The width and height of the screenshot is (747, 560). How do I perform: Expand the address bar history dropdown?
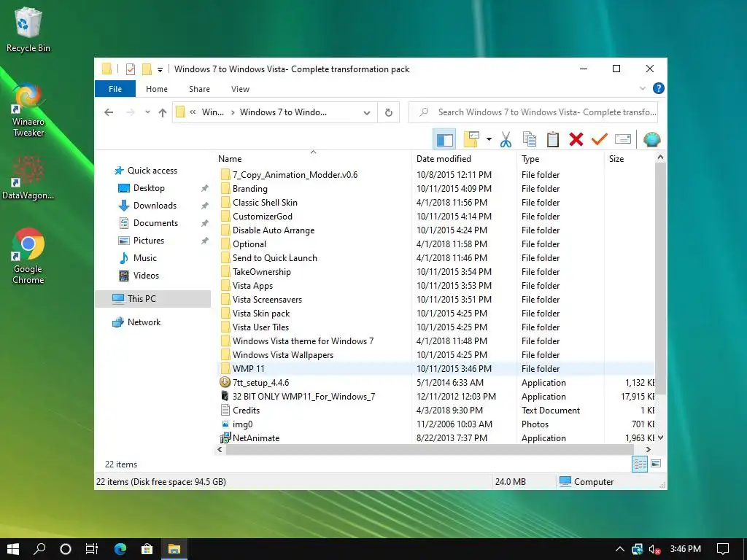[x=367, y=113]
